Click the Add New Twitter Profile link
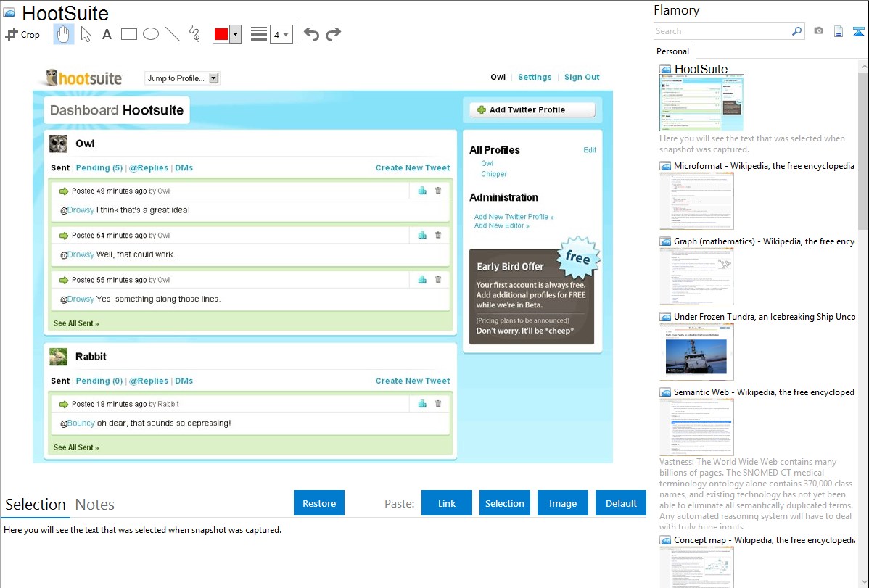This screenshot has width=869, height=588. (x=514, y=217)
